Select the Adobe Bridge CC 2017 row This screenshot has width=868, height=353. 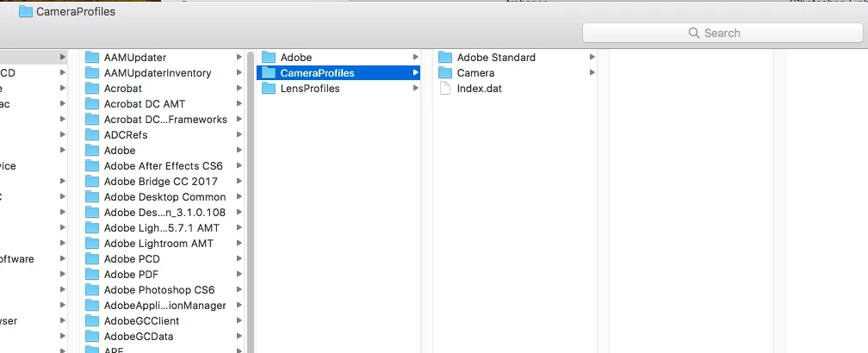click(164, 181)
